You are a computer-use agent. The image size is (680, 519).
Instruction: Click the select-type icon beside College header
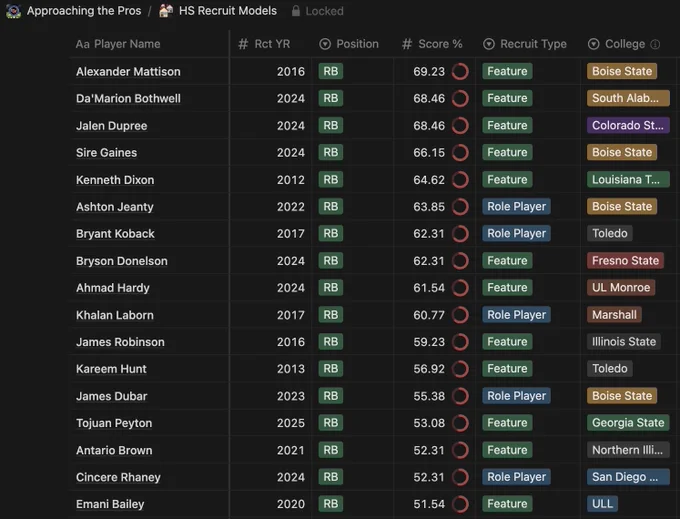click(594, 44)
